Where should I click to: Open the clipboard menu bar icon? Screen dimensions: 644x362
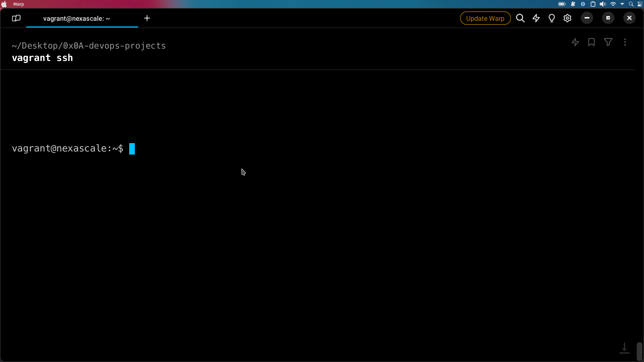pos(593,4)
